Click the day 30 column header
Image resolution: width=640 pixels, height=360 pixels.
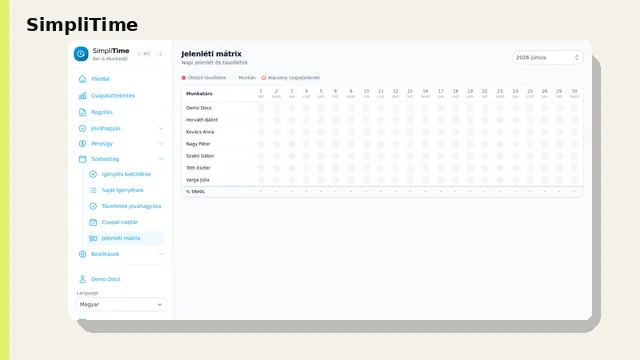[575, 93]
